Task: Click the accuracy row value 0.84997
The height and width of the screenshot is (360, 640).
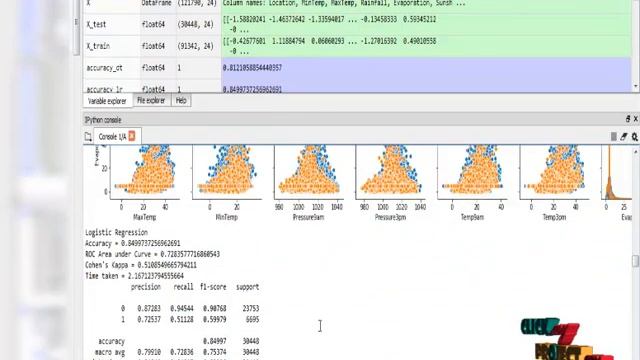Action: [x=215, y=341]
